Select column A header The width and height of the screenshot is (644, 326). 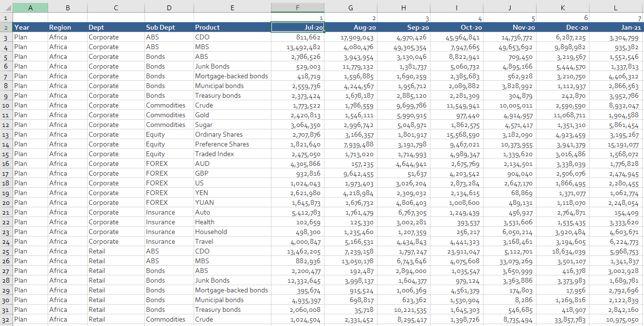[x=30, y=8]
